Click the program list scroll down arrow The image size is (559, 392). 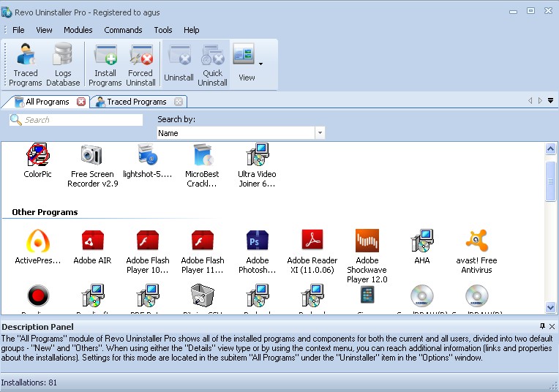click(x=550, y=307)
